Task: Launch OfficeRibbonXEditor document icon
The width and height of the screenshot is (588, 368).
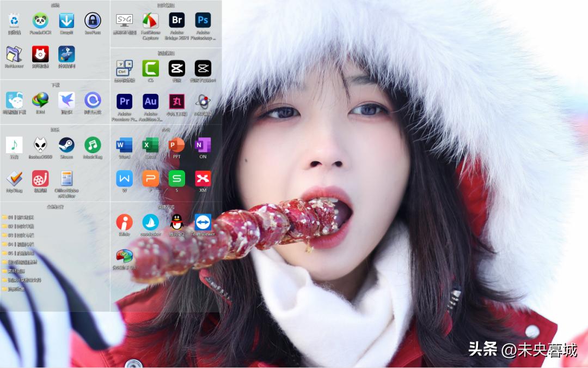Action: (x=66, y=179)
